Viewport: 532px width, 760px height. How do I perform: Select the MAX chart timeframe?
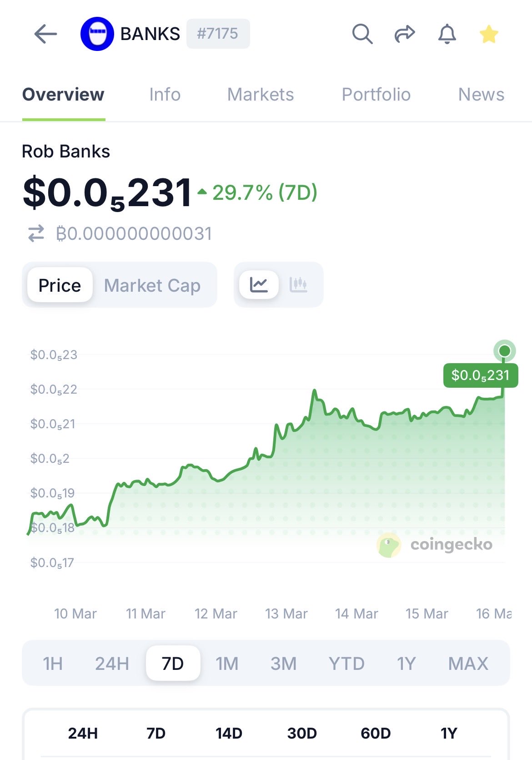click(468, 664)
